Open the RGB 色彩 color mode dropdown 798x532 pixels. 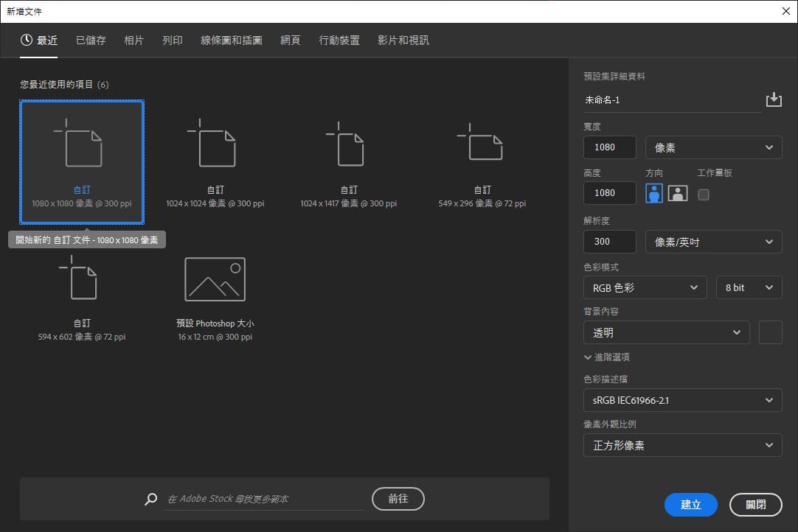click(645, 288)
